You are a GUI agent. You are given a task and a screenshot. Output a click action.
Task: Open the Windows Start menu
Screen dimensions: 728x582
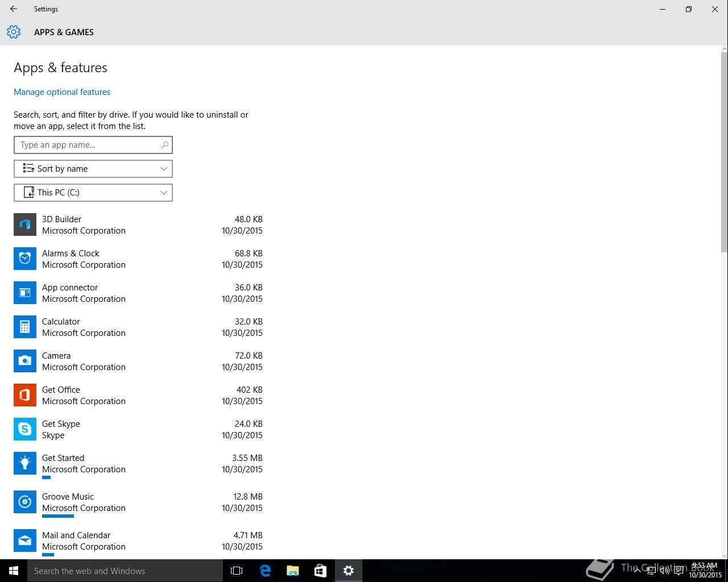14,571
